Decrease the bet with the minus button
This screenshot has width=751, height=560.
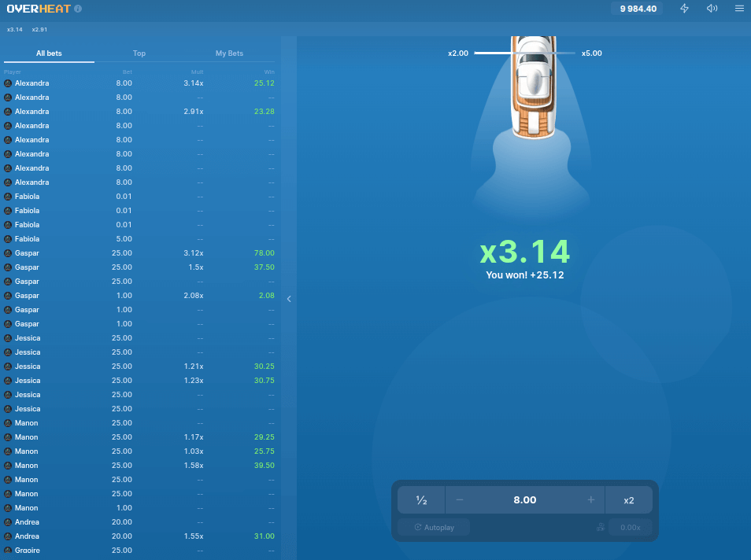pyautogui.click(x=460, y=499)
